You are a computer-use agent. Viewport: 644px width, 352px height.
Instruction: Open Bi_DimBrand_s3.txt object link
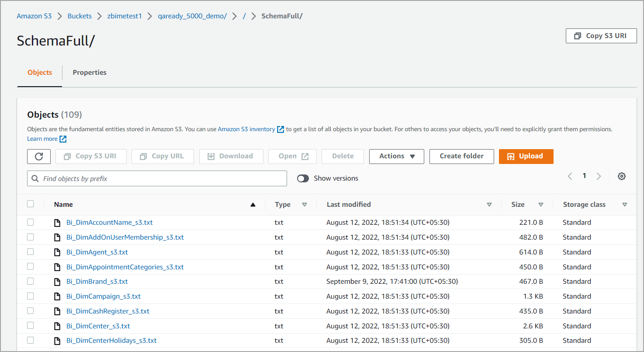pos(97,282)
